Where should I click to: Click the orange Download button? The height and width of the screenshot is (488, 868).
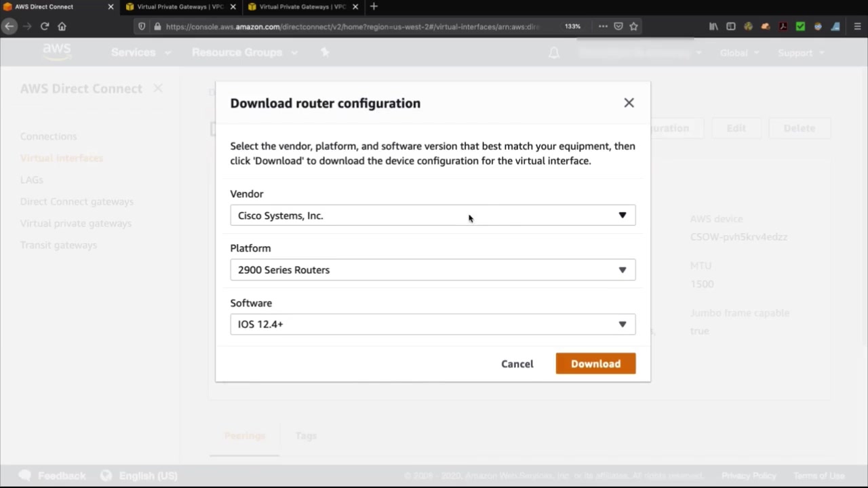click(x=595, y=363)
